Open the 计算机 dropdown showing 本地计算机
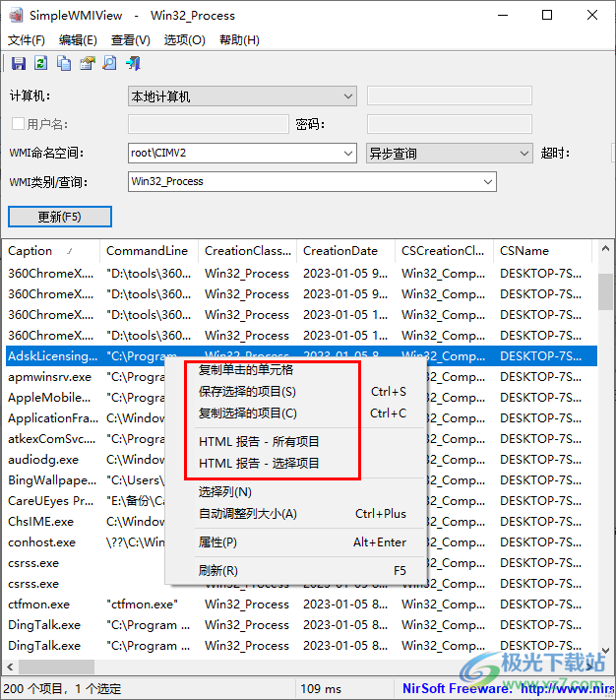Screen dimensions: 616x700 242,95
